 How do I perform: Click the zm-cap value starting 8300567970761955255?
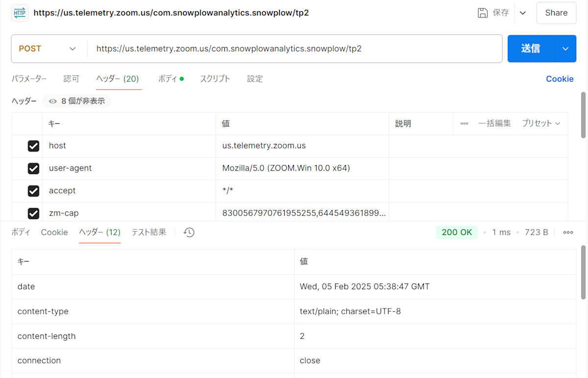tap(302, 213)
